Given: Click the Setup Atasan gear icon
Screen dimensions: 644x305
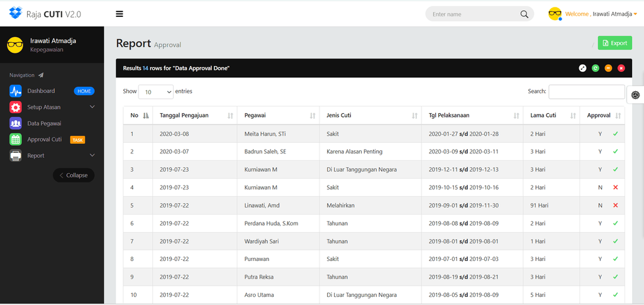Looking at the screenshot, I should pos(16,107).
